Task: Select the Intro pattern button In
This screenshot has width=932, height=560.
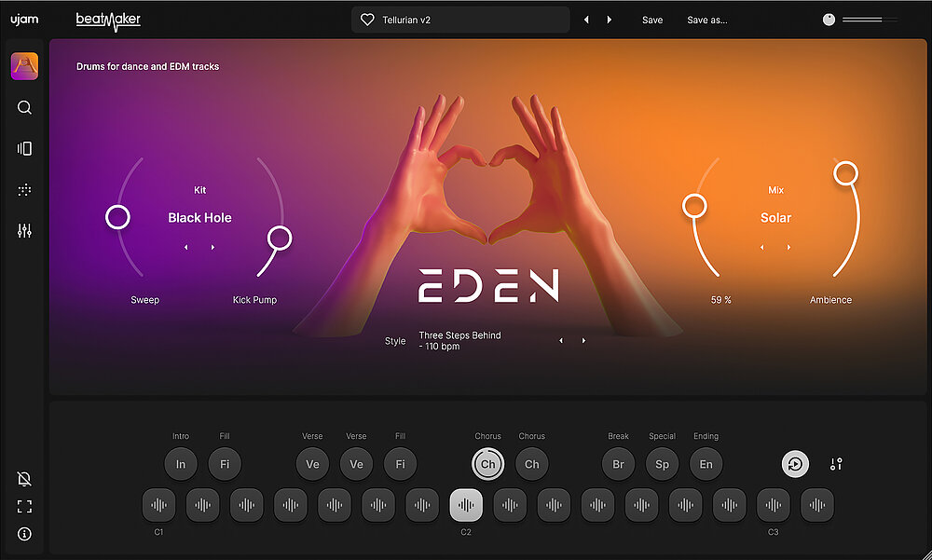Action: [181, 464]
